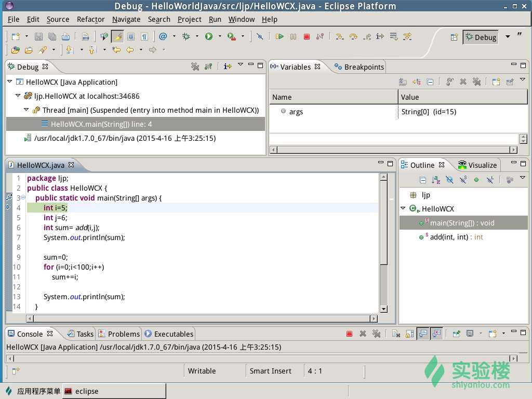
Task: Click the editor vertical scrollbar thumb
Action: click(383, 222)
